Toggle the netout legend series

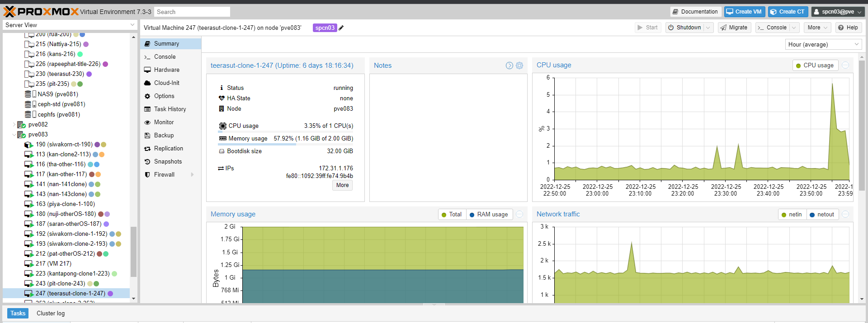coord(822,215)
